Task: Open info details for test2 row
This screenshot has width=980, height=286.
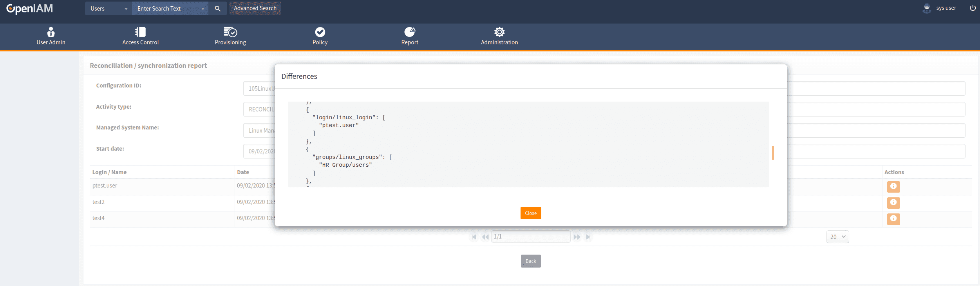Action: tap(893, 202)
